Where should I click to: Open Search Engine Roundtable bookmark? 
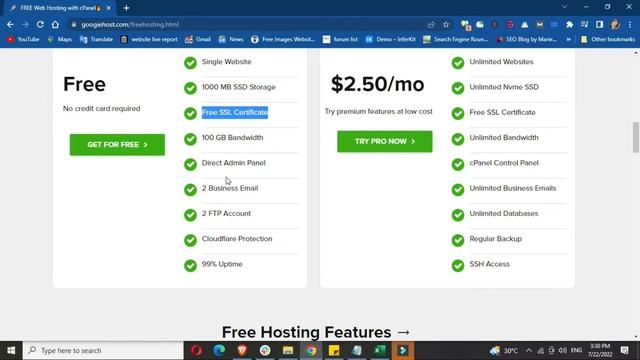point(456,39)
